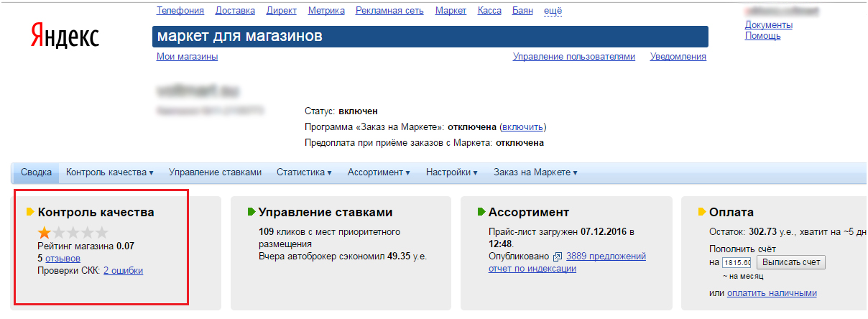The height and width of the screenshot is (319, 868).
Task: Click the yellow arrow beside Оплата
Action: [702, 212]
